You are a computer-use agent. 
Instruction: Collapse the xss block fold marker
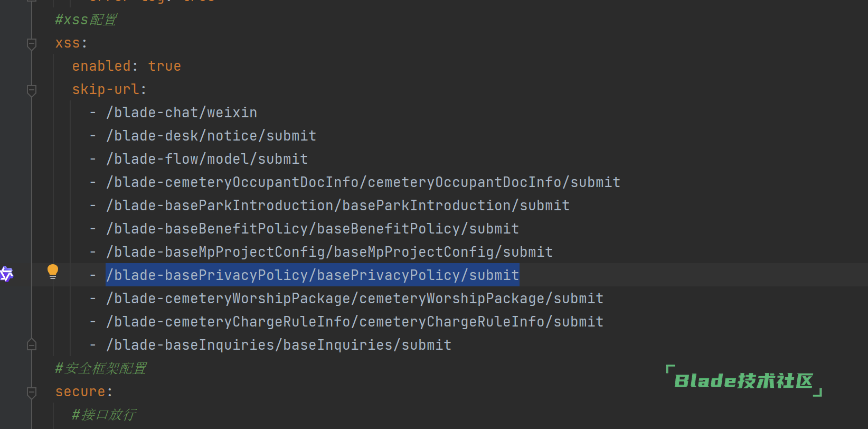pyautogui.click(x=32, y=43)
